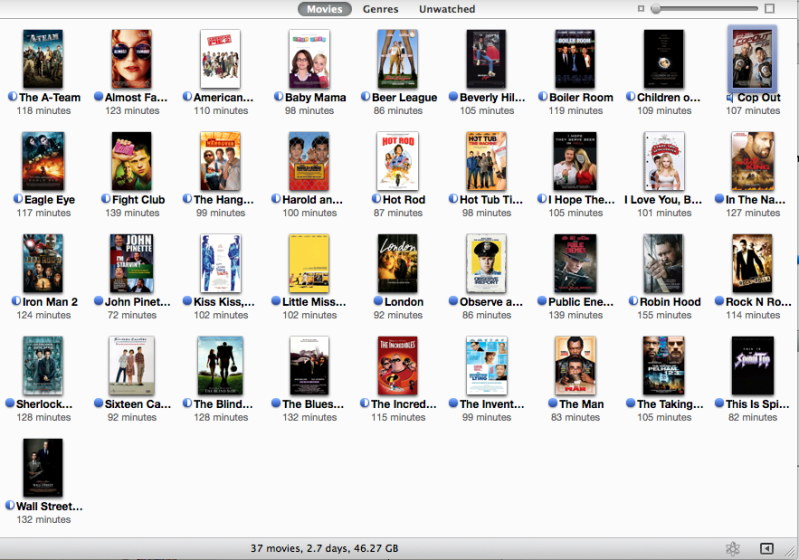This screenshot has width=799, height=560.
Task: Click '155 minutes' under Robin Hood
Action: point(664,315)
